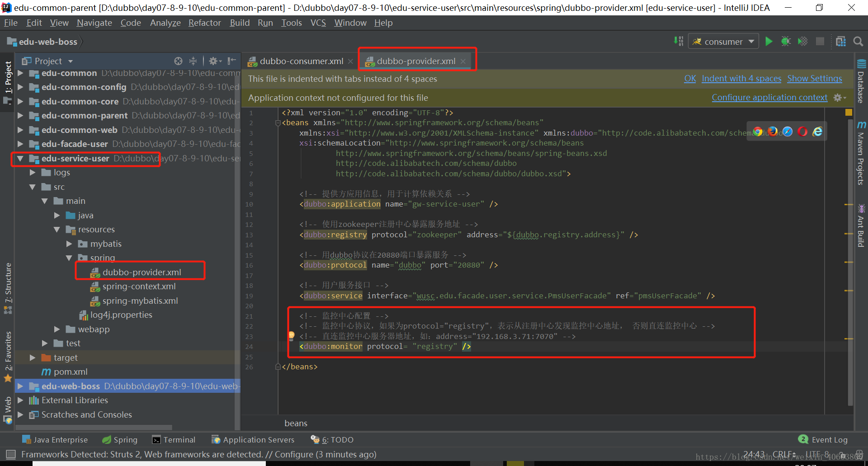Open the Refactor menu

(x=204, y=23)
